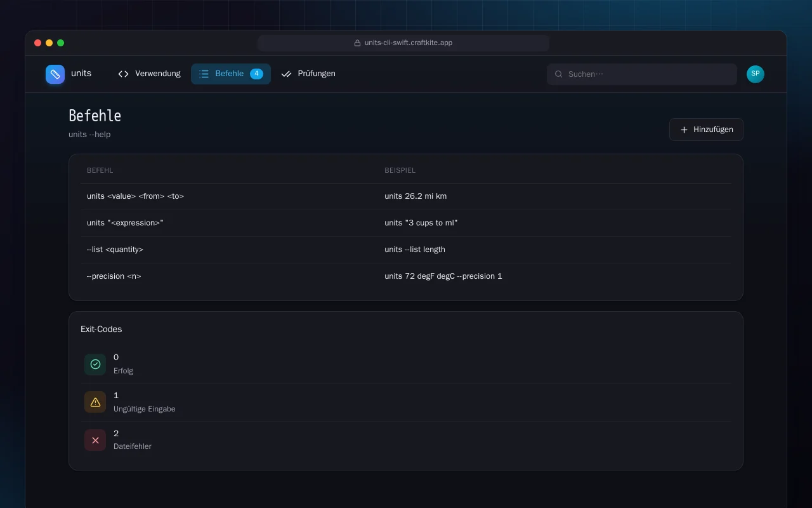Image resolution: width=812 pixels, height=508 pixels.
Task: Click the code brackets icon beside Verwendung
Action: 124,74
